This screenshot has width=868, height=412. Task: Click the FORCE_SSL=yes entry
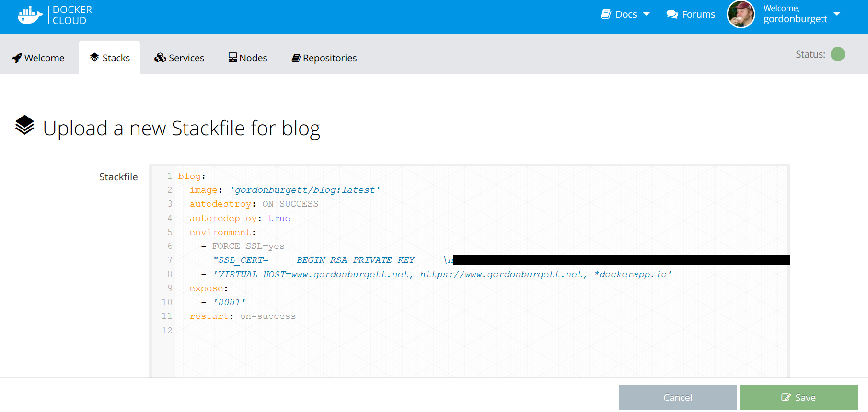coord(248,246)
